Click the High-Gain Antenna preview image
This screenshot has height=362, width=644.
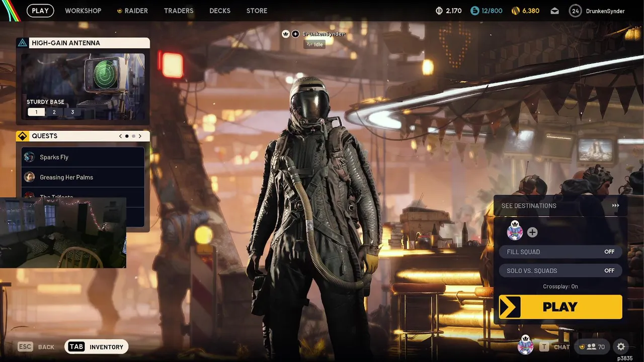click(x=83, y=86)
